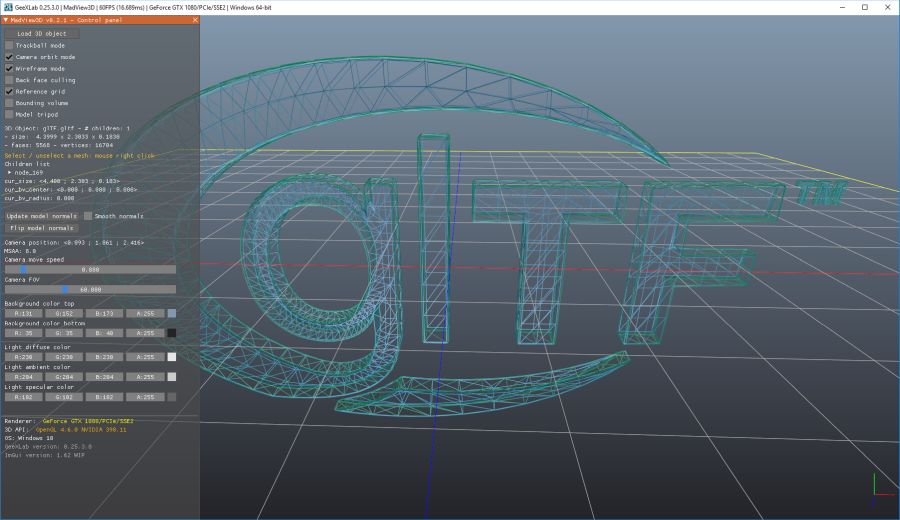The image size is (900, 520).
Task: Click the GeeXLab app icon in title bar
Action: pyautogui.click(x=7, y=7)
